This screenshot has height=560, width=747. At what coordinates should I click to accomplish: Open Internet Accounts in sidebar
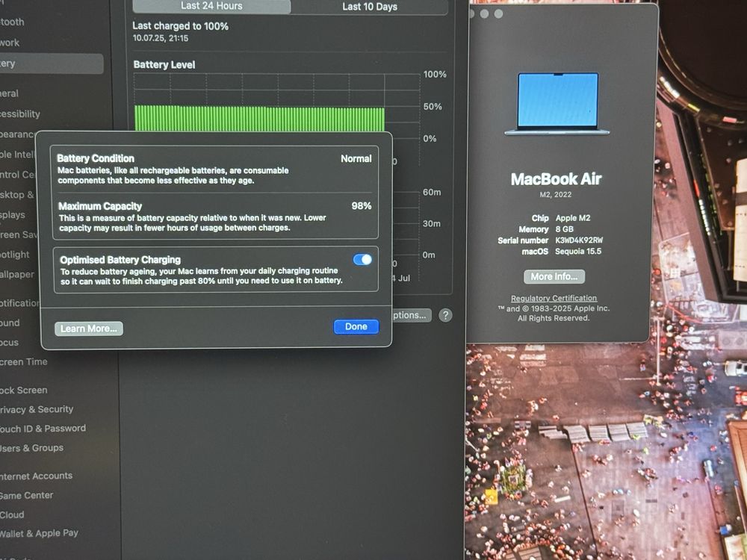pyautogui.click(x=36, y=476)
